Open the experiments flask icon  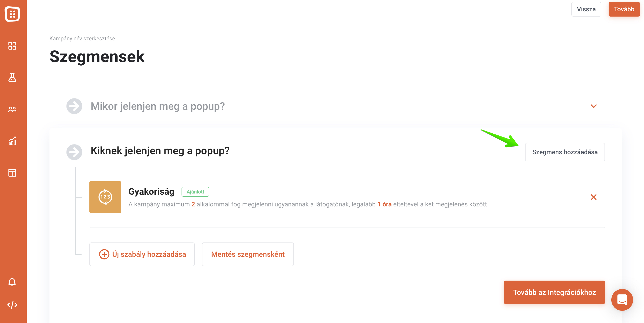tap(12, 77)
